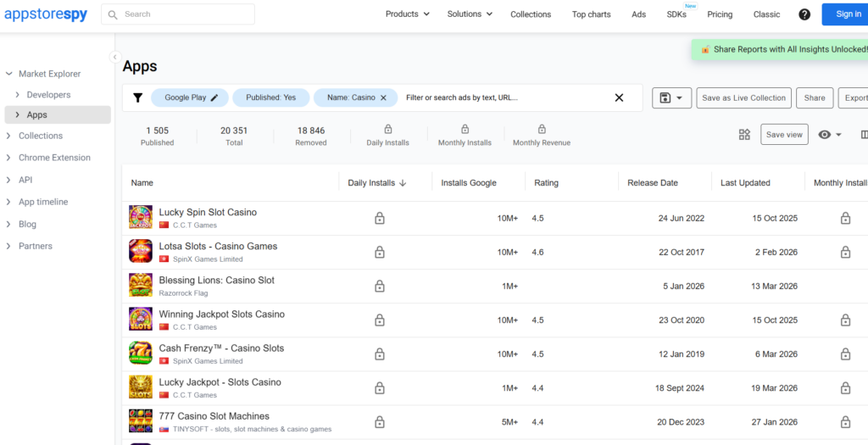Click the Share button
This screenshot has width=868, height=445.
pyautogui.click(x=815, y=98)
